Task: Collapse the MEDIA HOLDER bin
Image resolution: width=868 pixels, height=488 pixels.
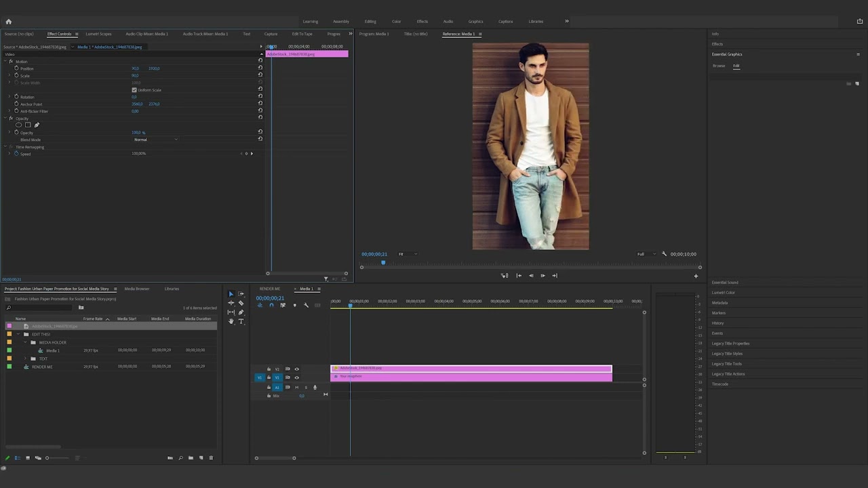Action: (25, 342)
